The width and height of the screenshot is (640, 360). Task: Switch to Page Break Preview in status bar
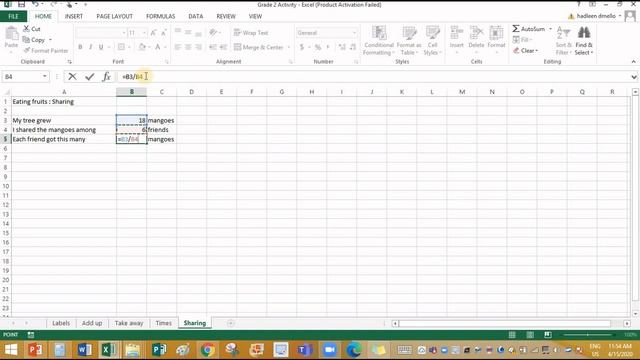click(548, 335)
